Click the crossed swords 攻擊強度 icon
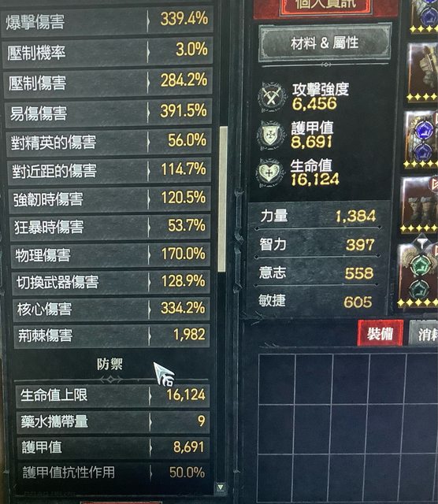The image size is (438, 504). click(273, 97)
